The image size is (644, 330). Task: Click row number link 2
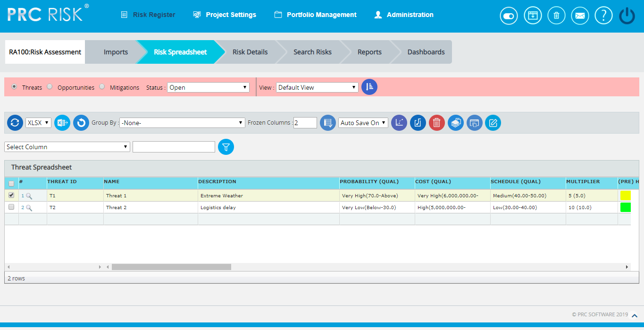click(x=23, y=207)
